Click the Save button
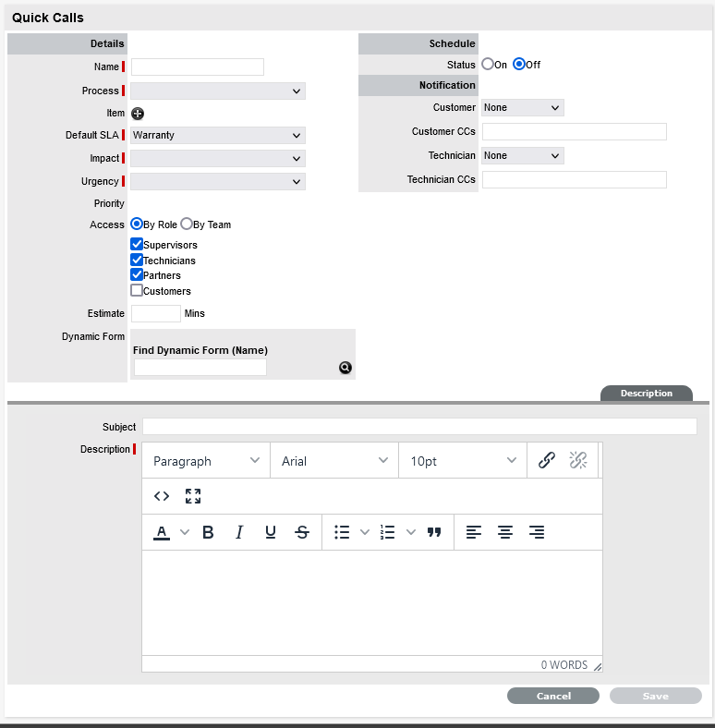This screenshot has height=728, width=715. (x=656, y=696)
